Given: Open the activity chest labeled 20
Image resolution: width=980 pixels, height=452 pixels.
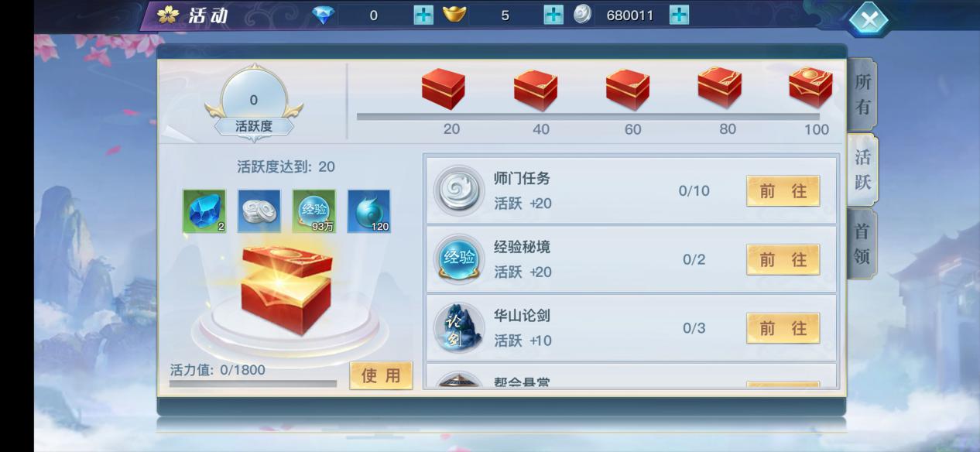Looking at the screenshot, I should (x=444, y=89).
